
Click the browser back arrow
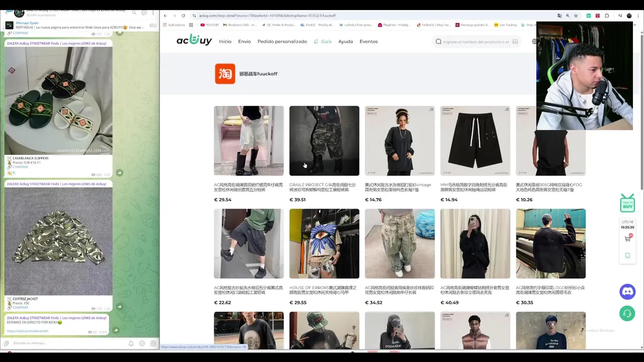tap(166, 16)
